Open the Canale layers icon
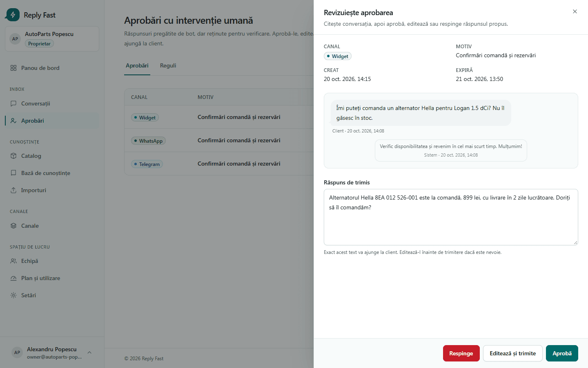The image size is (588, 368). pos(13,226)
